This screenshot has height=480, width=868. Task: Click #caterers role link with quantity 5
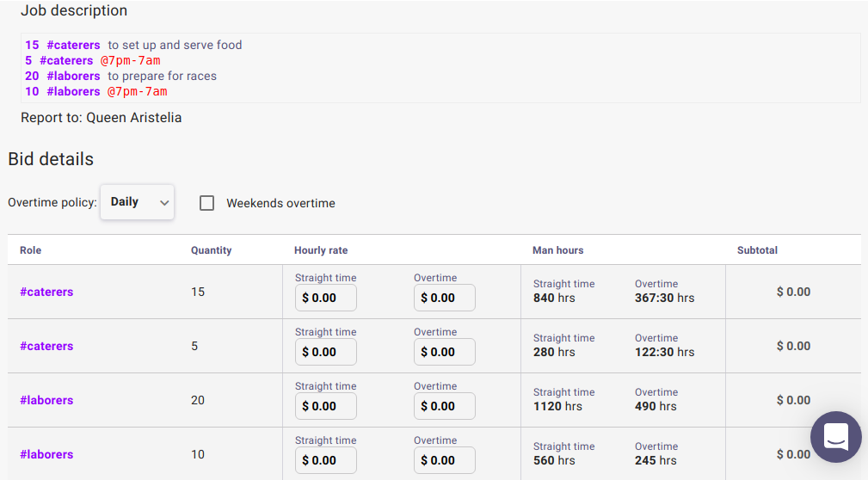coord(46,346)
